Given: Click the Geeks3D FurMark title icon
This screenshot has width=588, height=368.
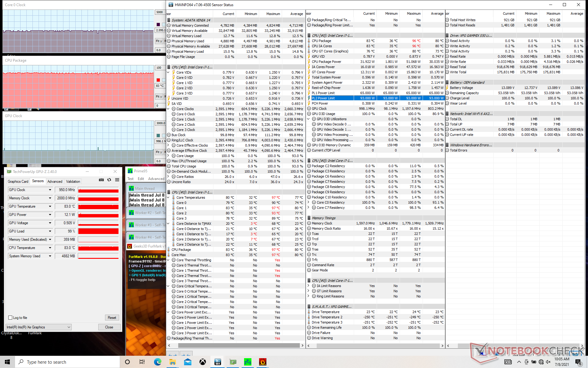Looking at the screenshot, I should (x=130, y=246).
